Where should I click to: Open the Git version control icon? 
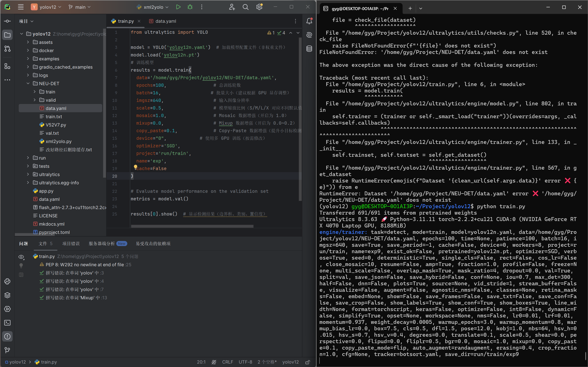[7, 350]
